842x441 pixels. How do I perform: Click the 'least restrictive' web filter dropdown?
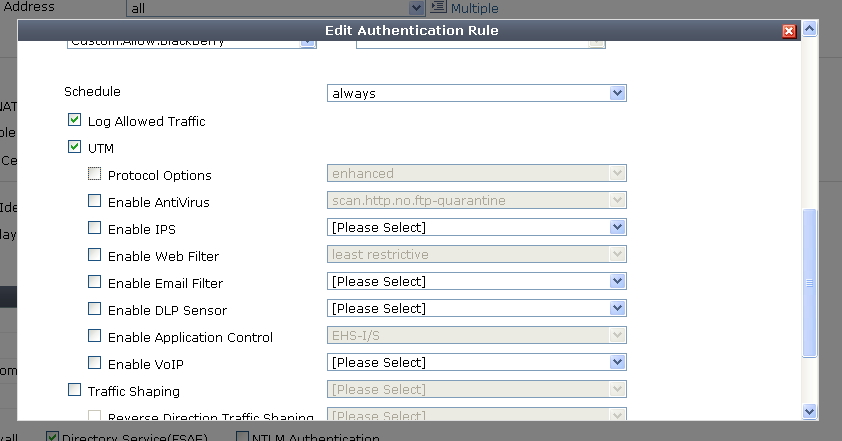pos(477,255)
